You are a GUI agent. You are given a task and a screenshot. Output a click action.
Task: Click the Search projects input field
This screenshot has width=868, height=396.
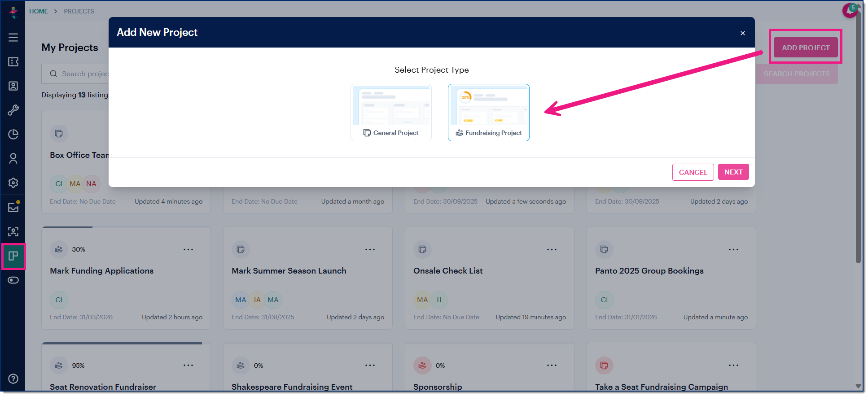pyautogui.click(x=75, y=74)
